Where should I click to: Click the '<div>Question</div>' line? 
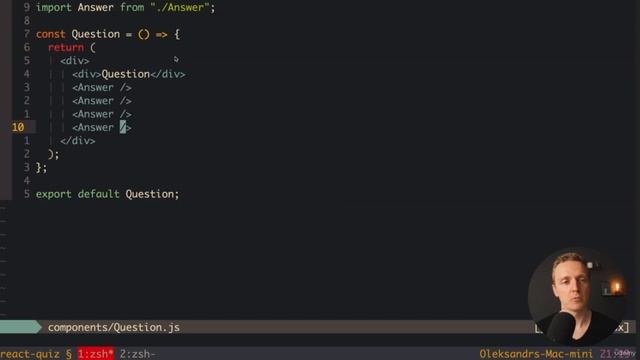(x=129, y=74)
